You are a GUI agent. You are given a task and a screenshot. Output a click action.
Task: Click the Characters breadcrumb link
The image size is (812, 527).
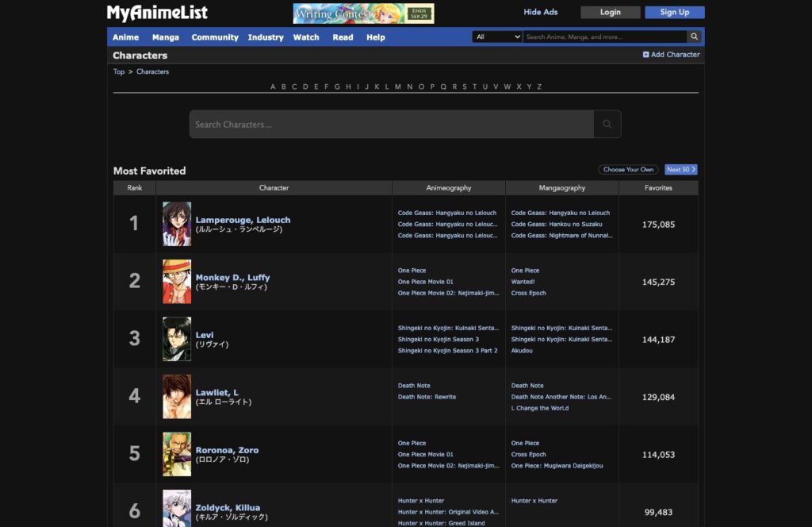coord(152,71)
